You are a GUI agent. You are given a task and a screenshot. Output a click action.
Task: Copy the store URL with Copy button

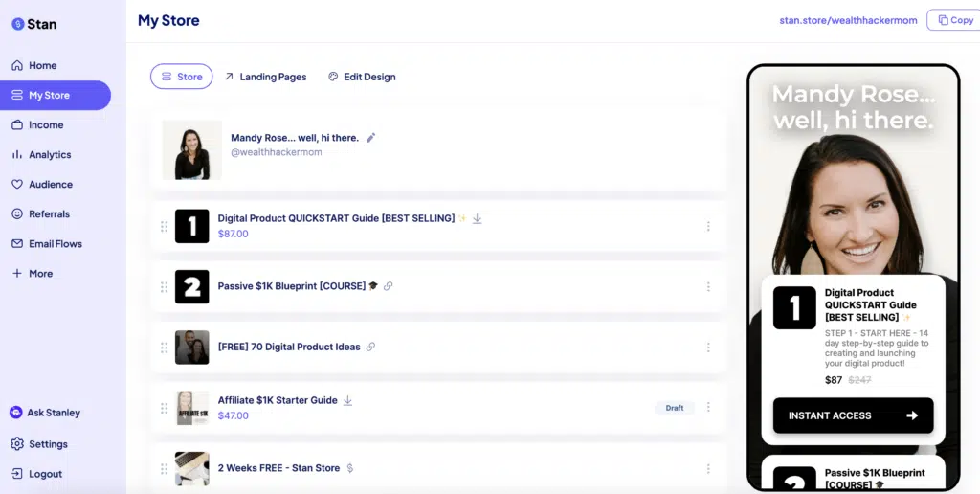(954, 20)
